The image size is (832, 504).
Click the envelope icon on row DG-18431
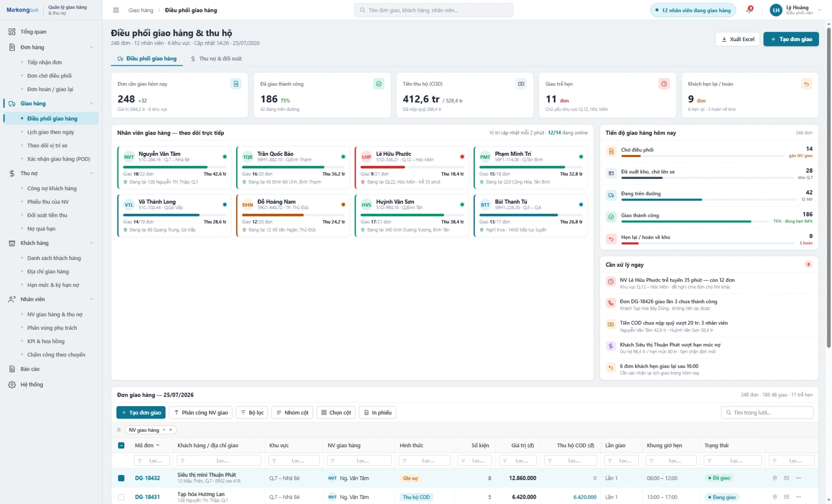click(x=786, y=497)
